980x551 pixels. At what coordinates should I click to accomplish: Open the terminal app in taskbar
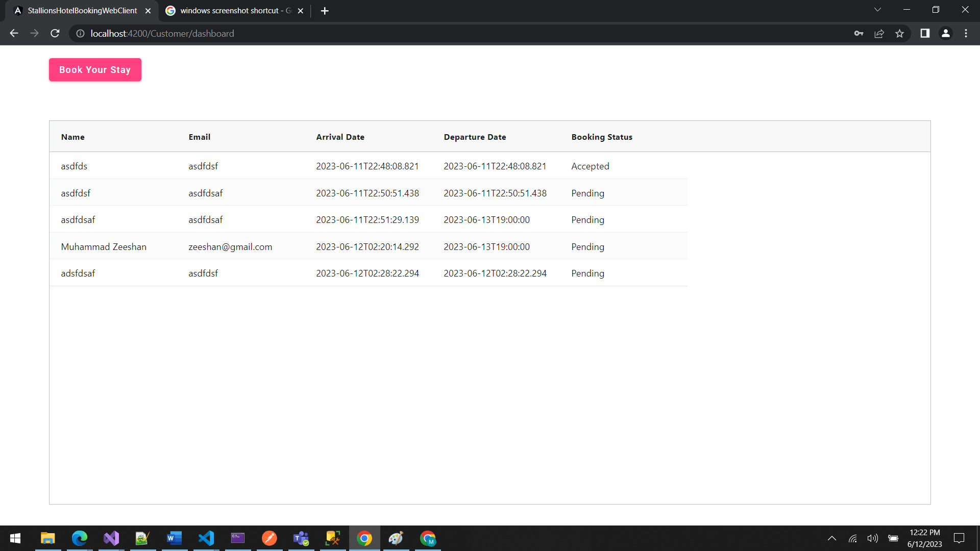point(238,538)
